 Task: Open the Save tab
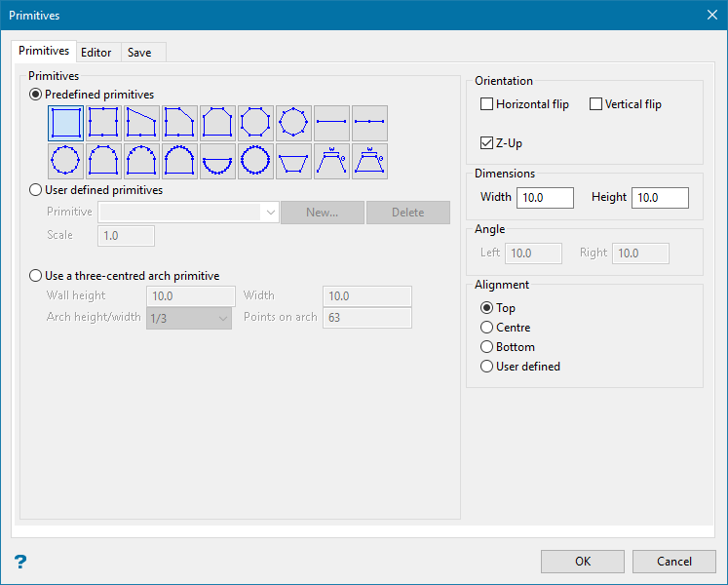[x=139, y=53]
